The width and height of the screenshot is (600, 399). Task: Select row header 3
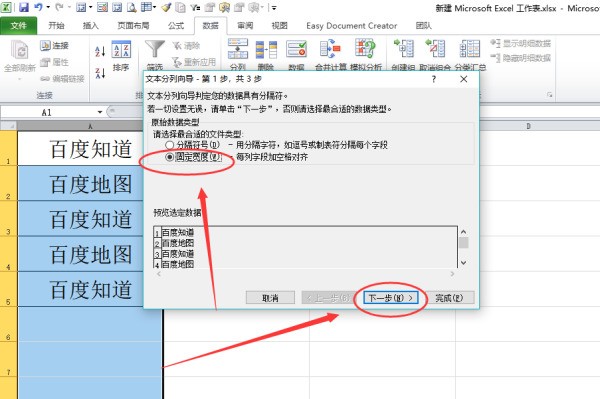click(x=8, y=218)
